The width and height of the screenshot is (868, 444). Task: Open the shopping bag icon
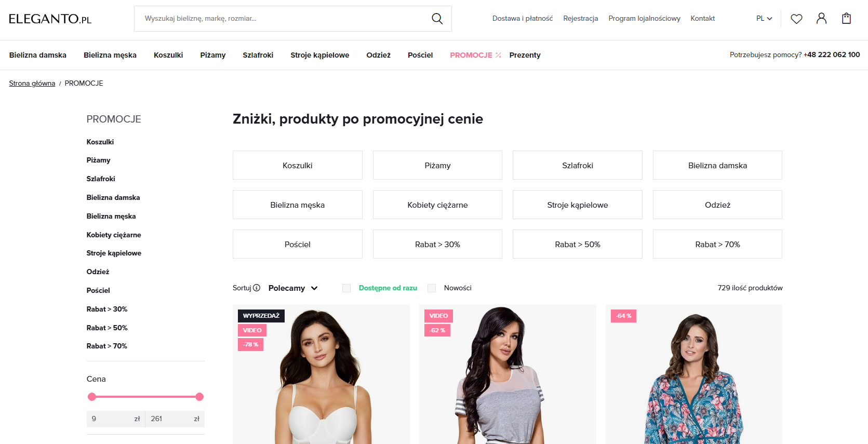click(846, 19)
